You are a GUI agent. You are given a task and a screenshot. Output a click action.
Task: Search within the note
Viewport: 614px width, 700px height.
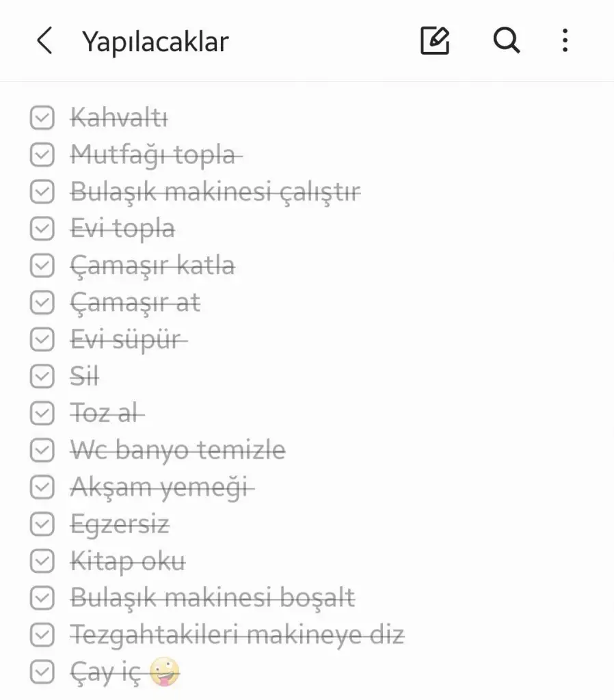506,41
